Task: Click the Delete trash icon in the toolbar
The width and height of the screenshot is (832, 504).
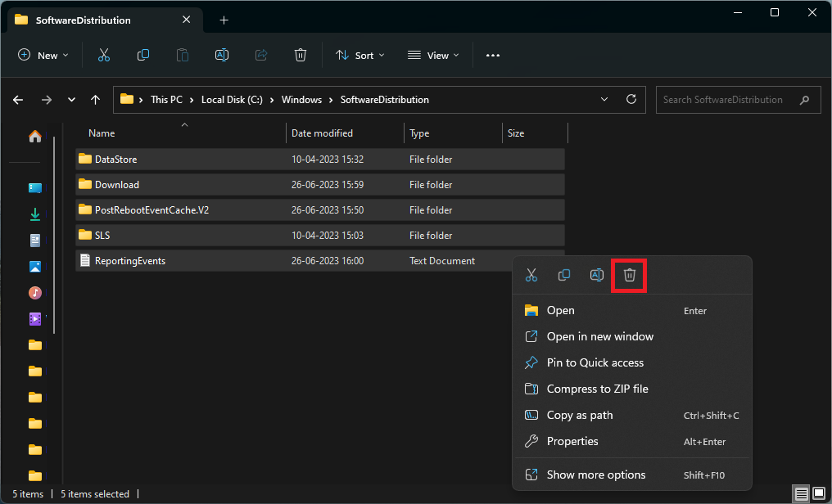Action: click(301, 55)
